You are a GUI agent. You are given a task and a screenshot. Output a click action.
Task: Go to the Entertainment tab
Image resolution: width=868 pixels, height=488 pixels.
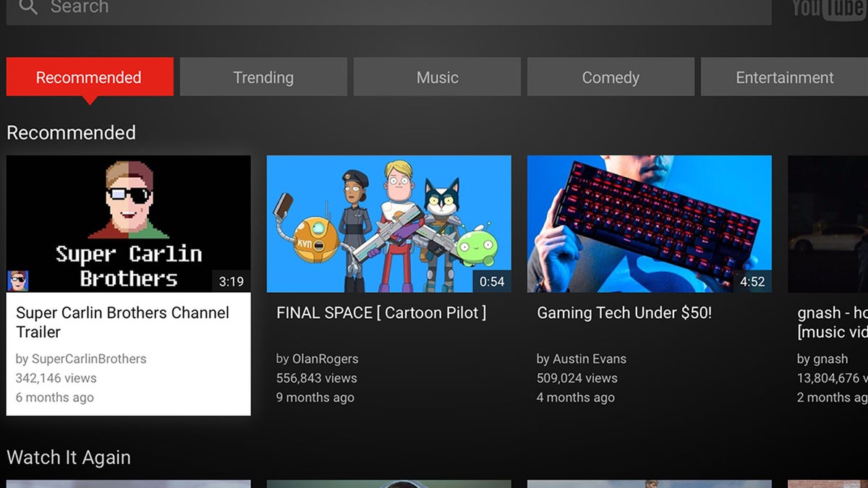coord(784,77)
